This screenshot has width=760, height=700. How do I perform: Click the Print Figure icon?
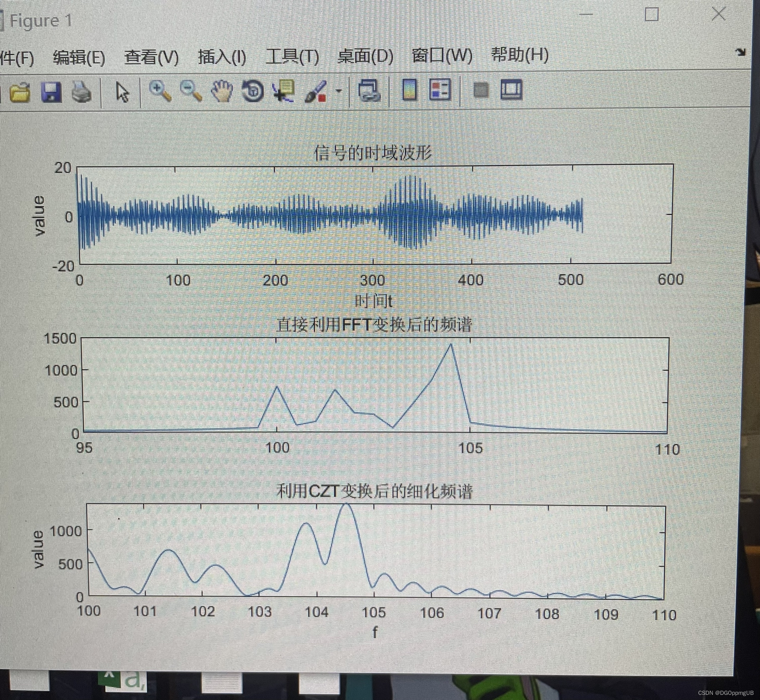(x=82, y=92)
